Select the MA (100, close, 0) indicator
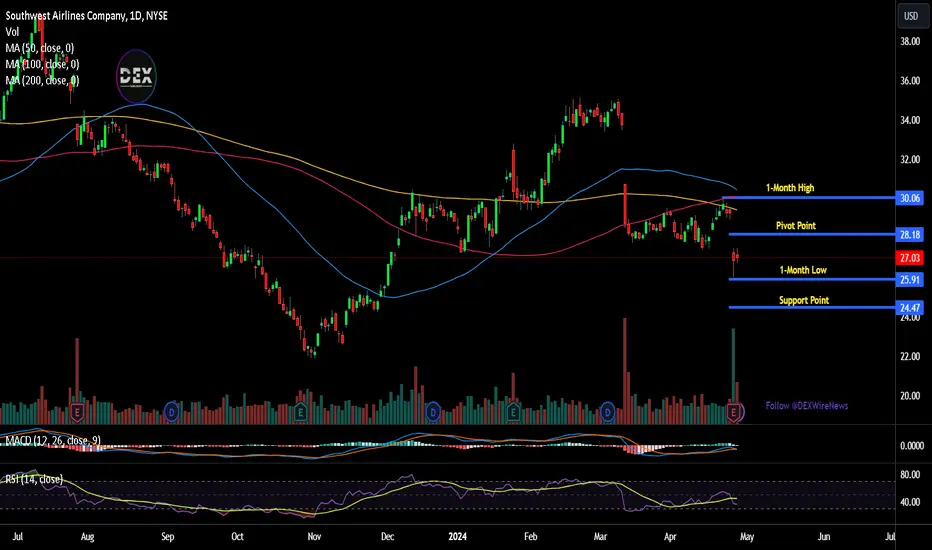 [x=42, y=64]
